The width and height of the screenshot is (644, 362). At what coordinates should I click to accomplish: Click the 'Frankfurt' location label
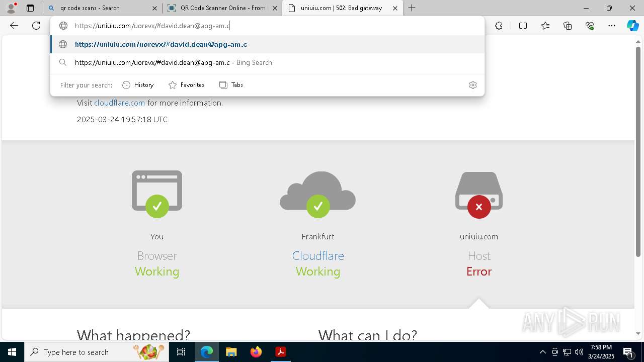pyautogui.click(x=318, y=236)
